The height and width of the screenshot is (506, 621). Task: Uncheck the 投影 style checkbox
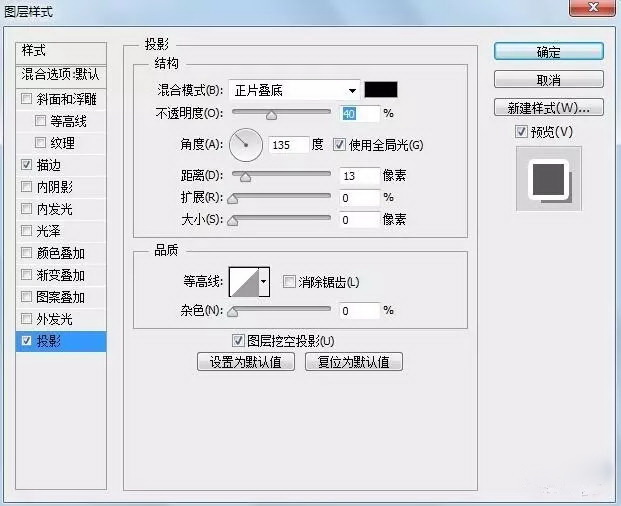pos(27,341)
